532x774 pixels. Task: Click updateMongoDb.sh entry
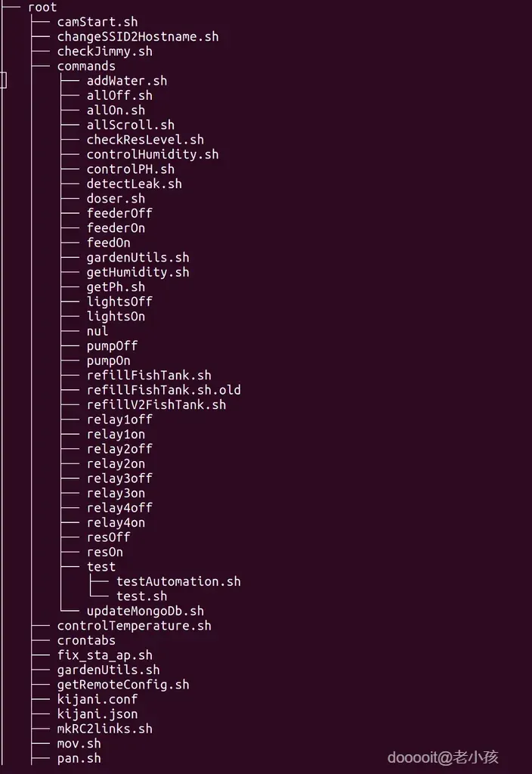(x=145, y=611)
